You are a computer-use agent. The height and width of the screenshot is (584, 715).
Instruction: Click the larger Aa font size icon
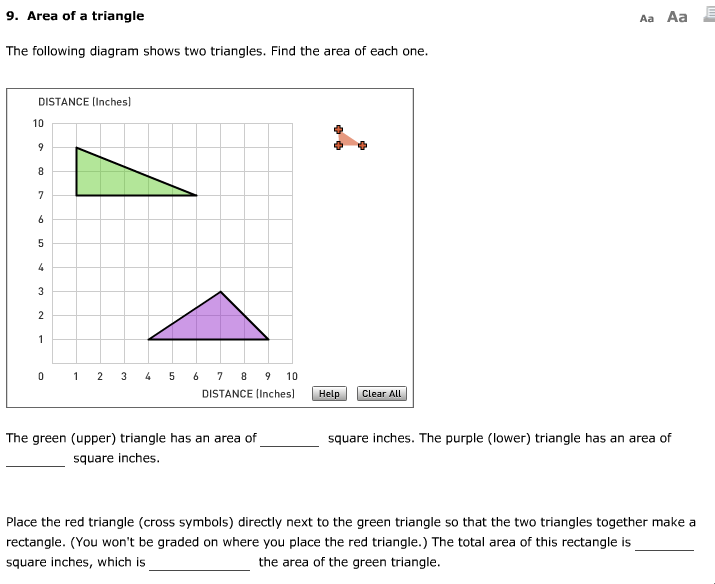pos(677,16)
